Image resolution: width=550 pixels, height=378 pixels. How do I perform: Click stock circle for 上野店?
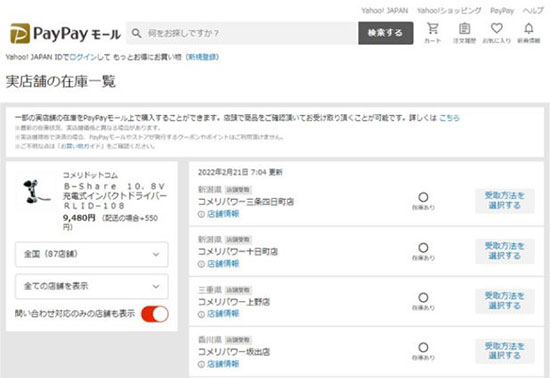(x=423, y=297)
